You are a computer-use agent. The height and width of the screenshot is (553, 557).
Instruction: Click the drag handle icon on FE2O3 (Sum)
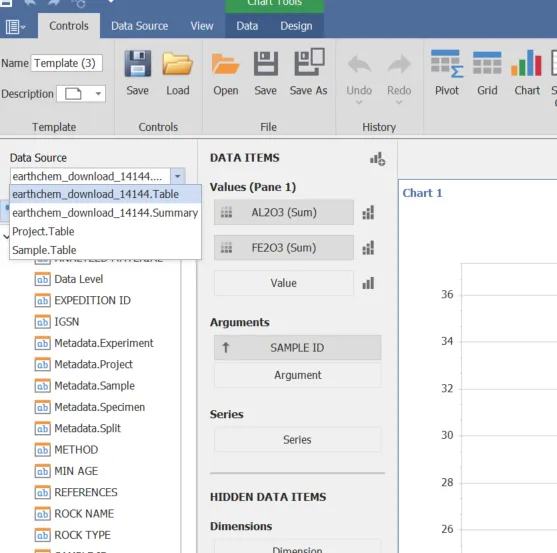coord(226,248)
